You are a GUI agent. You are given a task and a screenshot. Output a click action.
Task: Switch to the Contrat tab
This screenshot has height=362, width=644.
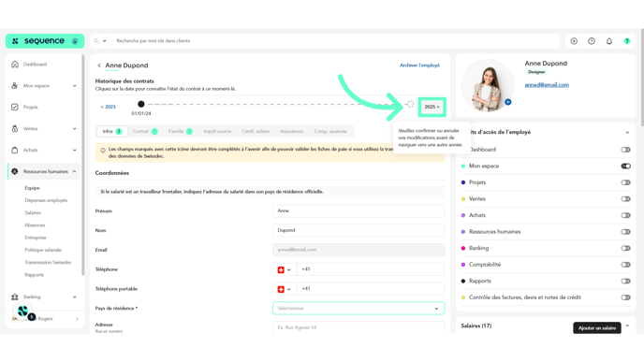pyautogui.click(x=145, y=131)
